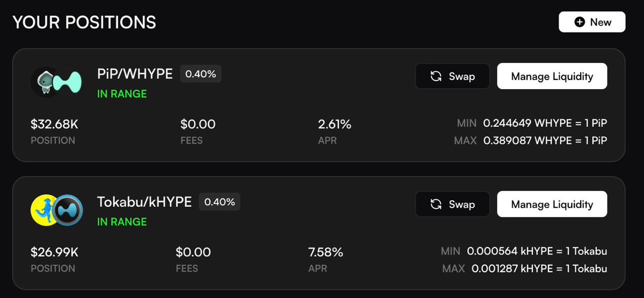644x298 pixels.
Task: Open Manage Liquidity for Tokabu/kHYPE
Action: 552,204
